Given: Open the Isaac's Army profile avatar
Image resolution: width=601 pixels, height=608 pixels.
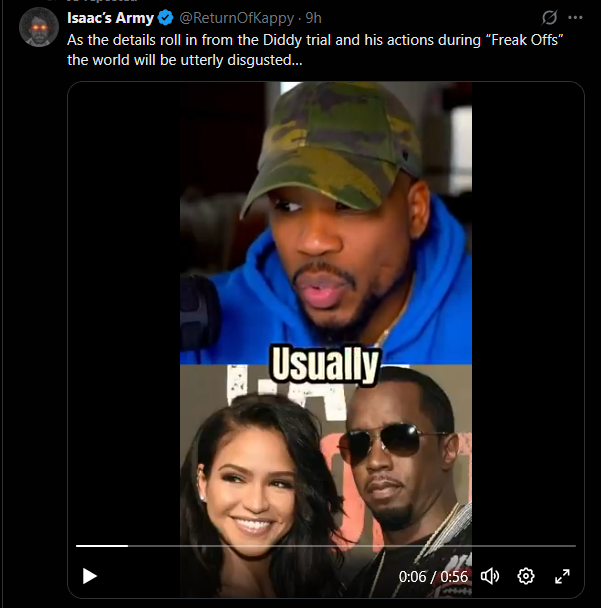Looking at the screenshot, I should click(x=39, y=27).
